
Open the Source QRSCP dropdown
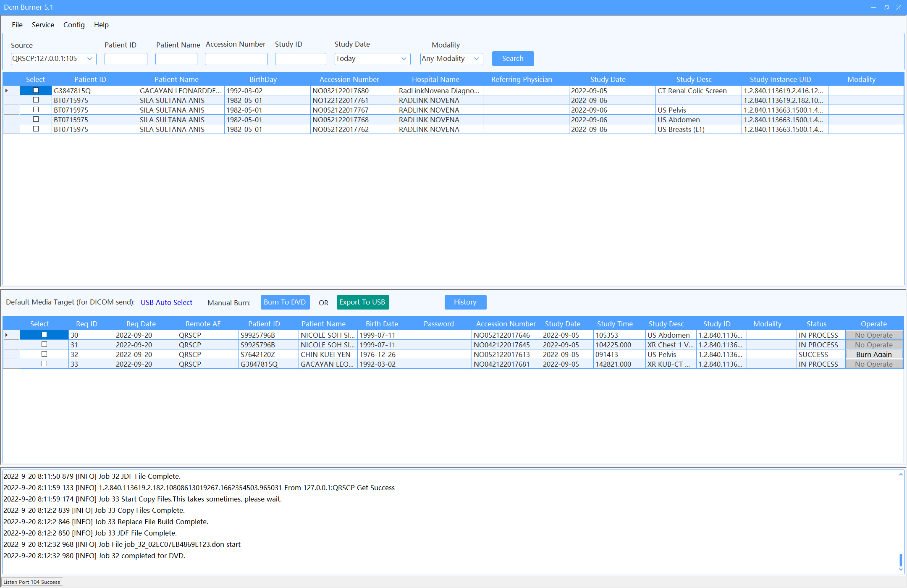[x=89, y=59]
